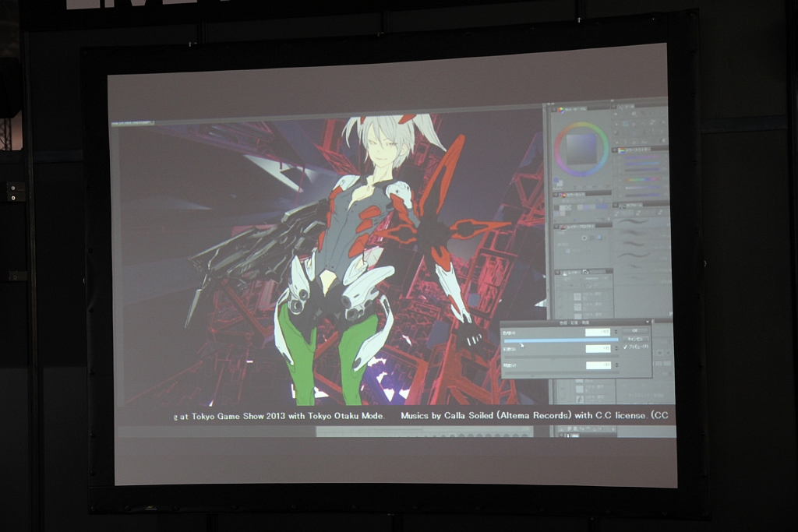Choose the fourth brush stroke preset

click(x=634, y=255)
